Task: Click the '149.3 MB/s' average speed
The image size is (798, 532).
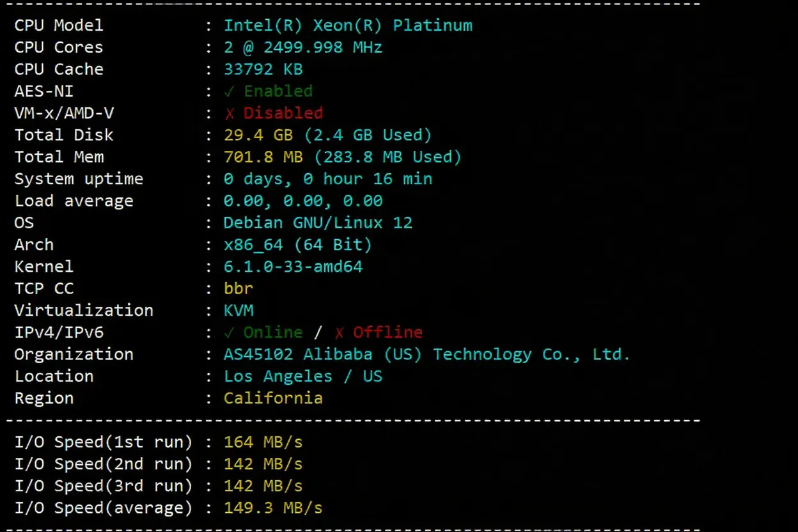Action: (x=273, y=508)
